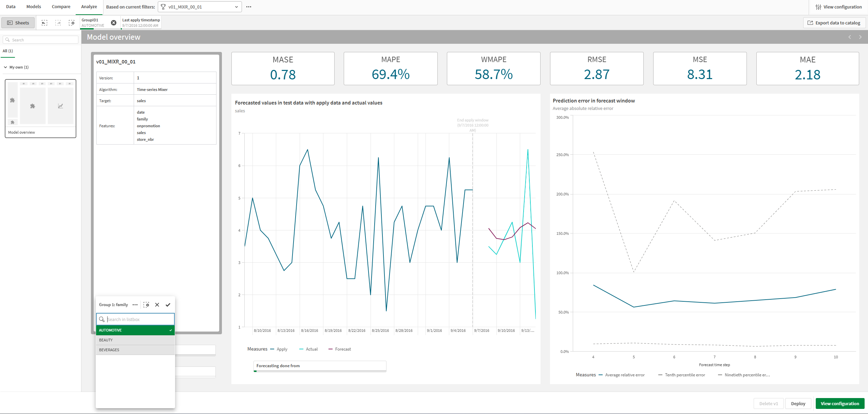This screenshot has height=414, width=868.
Task: Open the more options ellipsis beside Group 1: family
Action: pyautogui.click(x=135, y=304)
